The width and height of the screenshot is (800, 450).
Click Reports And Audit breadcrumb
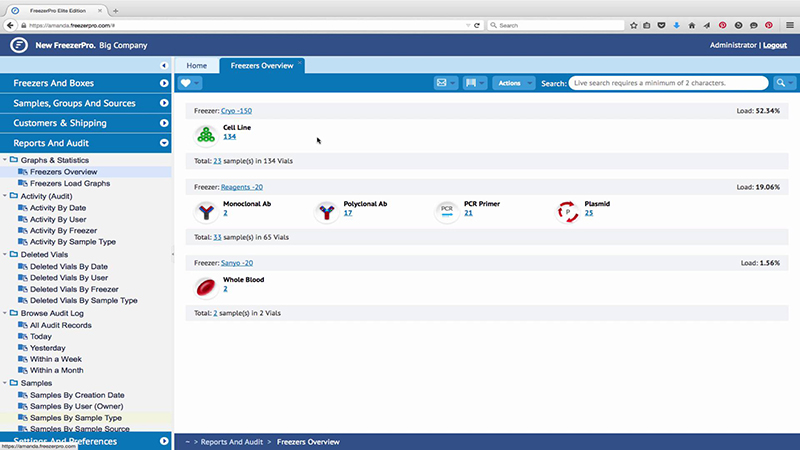coord(232,442)
